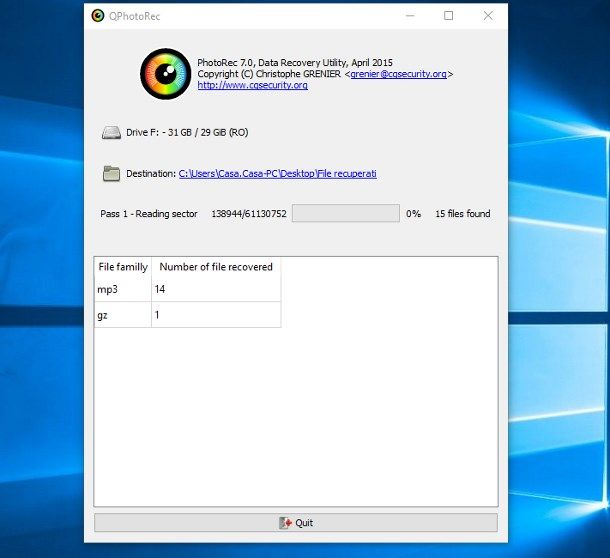The width and height of the screenshot is (610, 558).
Task: Open the grenier@cgsecurity.org email link
Action: click(x=398, y=74)
